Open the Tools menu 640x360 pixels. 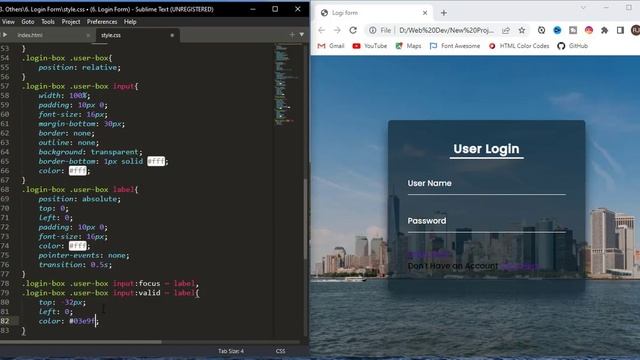coord(48,22)
